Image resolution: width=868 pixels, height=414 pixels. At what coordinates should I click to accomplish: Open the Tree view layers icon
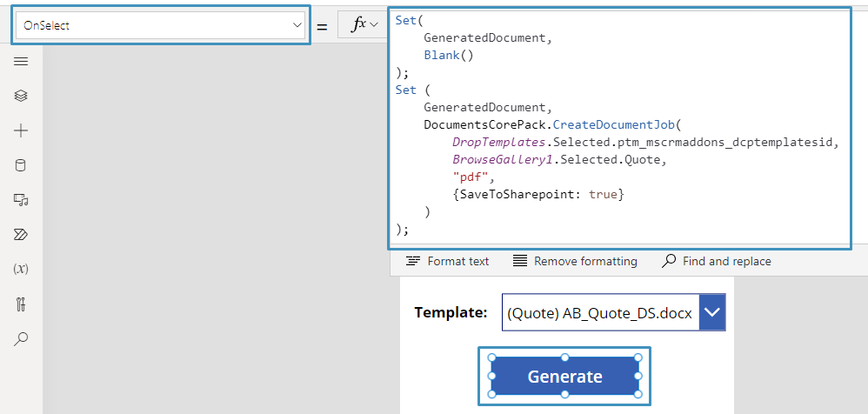point(21,96)
